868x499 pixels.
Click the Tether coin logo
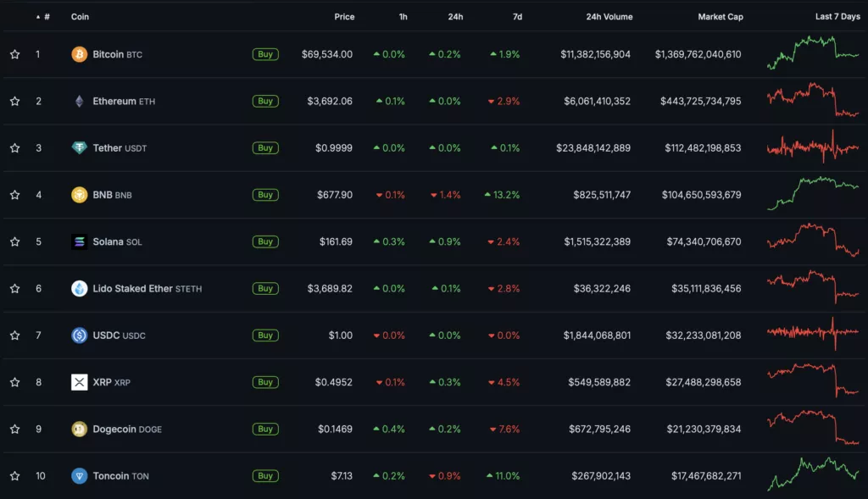[79, 147]
